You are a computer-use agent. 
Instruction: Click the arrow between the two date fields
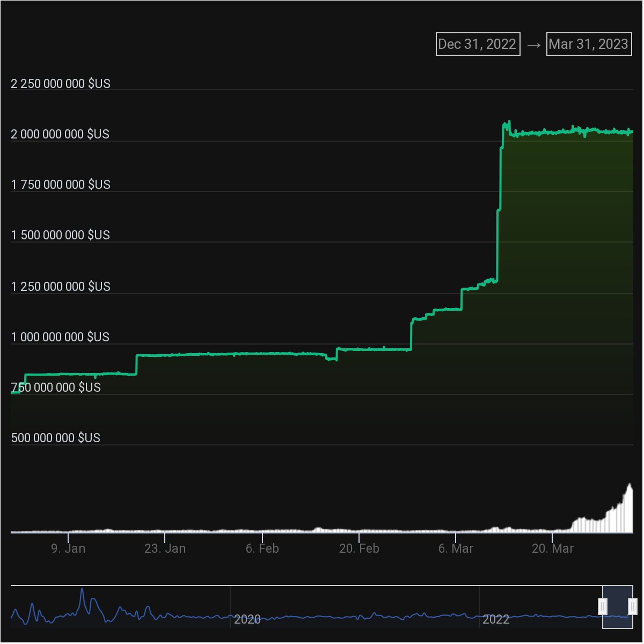coord(533,45)
